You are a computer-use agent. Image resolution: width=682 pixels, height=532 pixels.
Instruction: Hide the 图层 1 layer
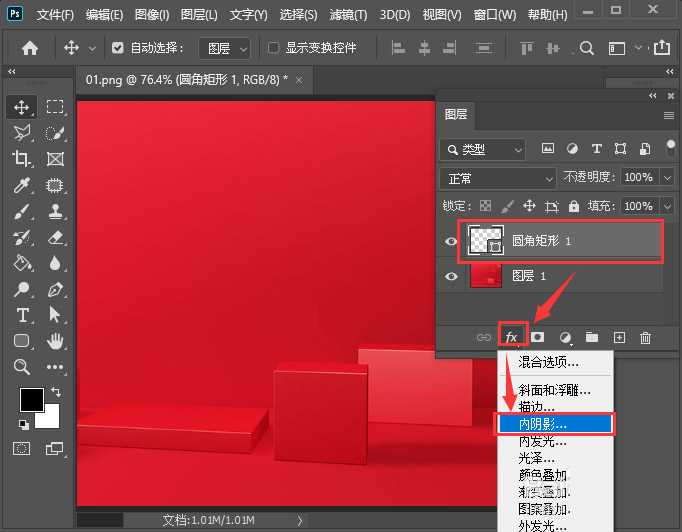click(451, 276)
